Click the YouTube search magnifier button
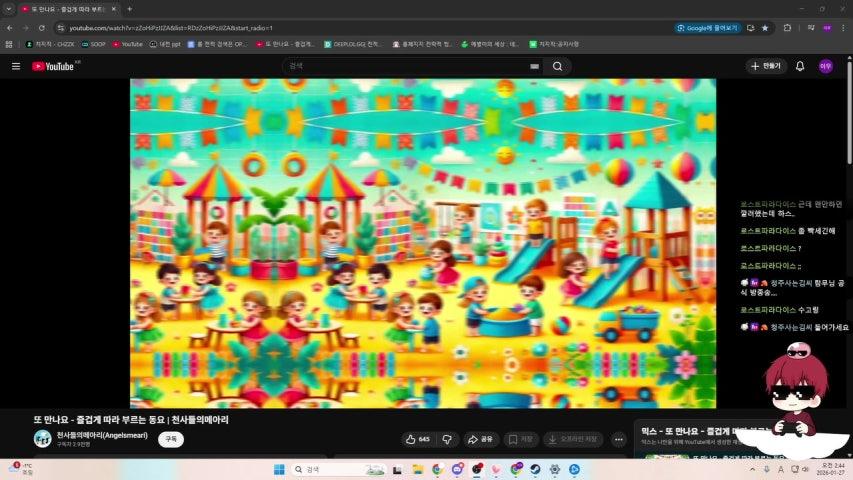The image size is (853, 480). [557, 66]
